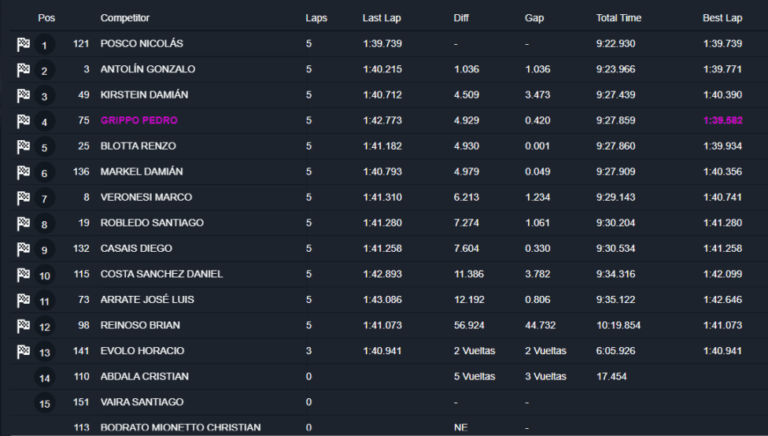Image resolution: width=768 pixels, height=436 pixels.
Task: Click position badge 15 next to VAIRA SANTIAGO
Action: point(45,403)
